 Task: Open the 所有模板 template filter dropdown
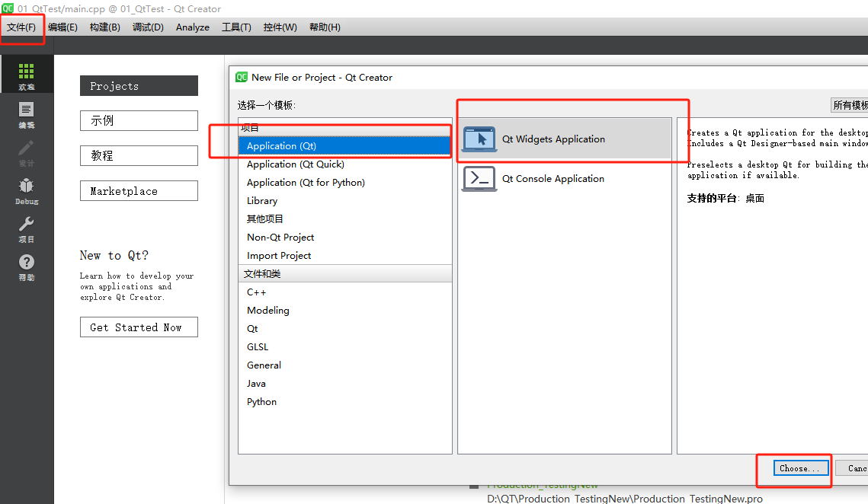click(x=850, y=105)
